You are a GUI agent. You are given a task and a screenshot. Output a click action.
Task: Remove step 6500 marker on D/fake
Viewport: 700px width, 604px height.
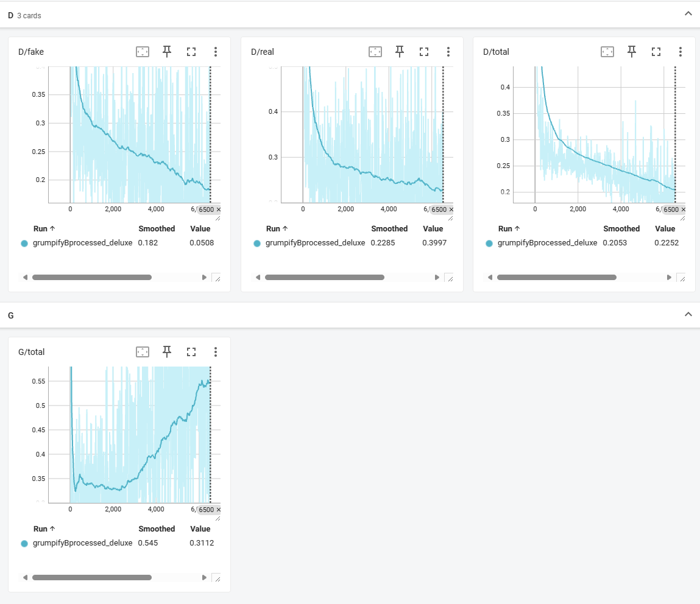pos(218,209)
